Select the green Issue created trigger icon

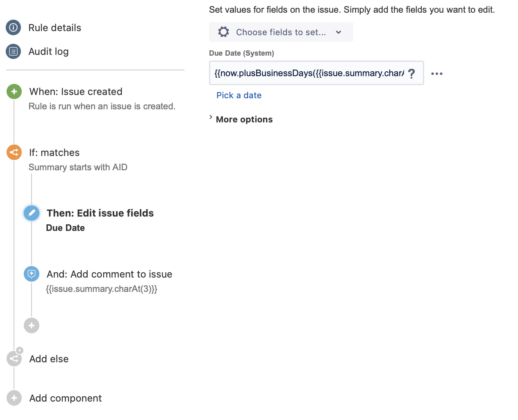(14, 91)
